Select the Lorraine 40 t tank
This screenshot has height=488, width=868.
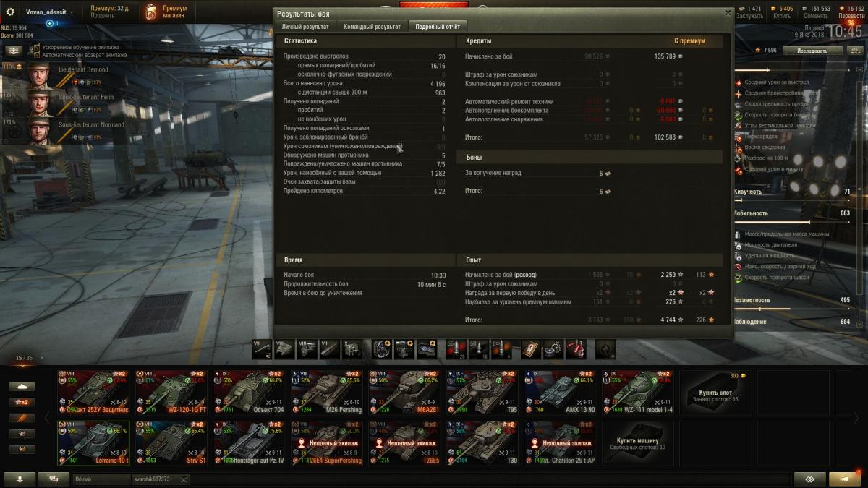pyautogui.click(x=94, y=443)
